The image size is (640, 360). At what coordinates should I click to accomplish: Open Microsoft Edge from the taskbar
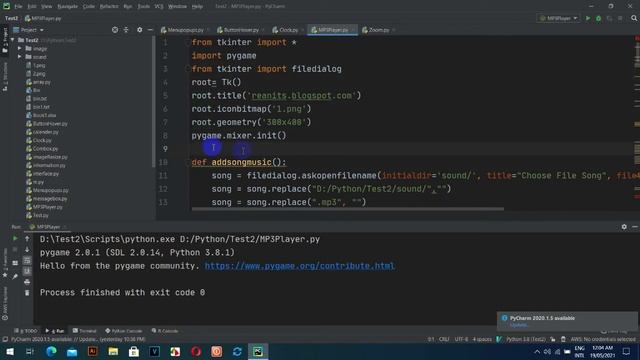(51, 351)
